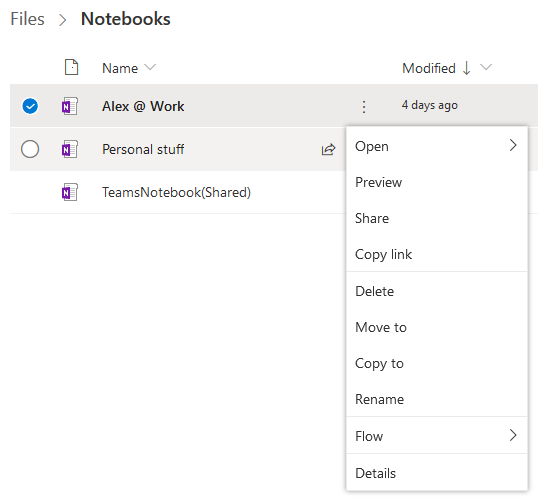Screen dimensions: 538x499
Task: Click the OneNote icon beside TeamsNotebook(Shared)
Action: 70,192
